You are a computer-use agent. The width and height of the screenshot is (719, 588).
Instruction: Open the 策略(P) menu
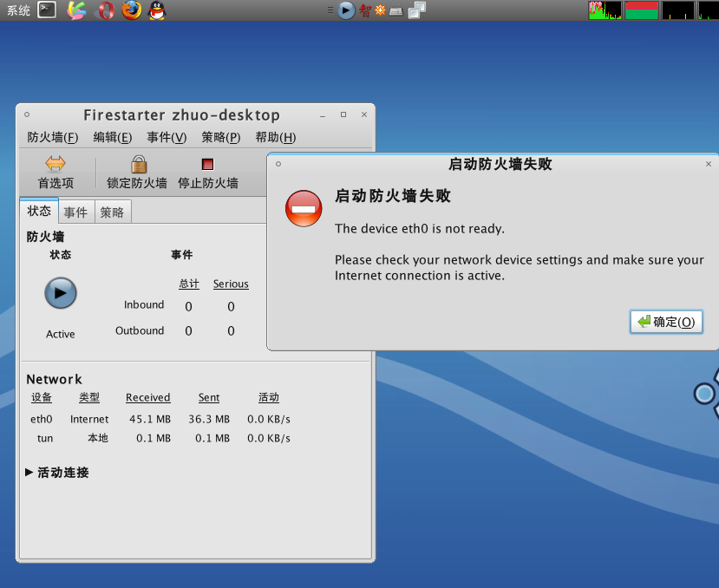pos(220,137)
